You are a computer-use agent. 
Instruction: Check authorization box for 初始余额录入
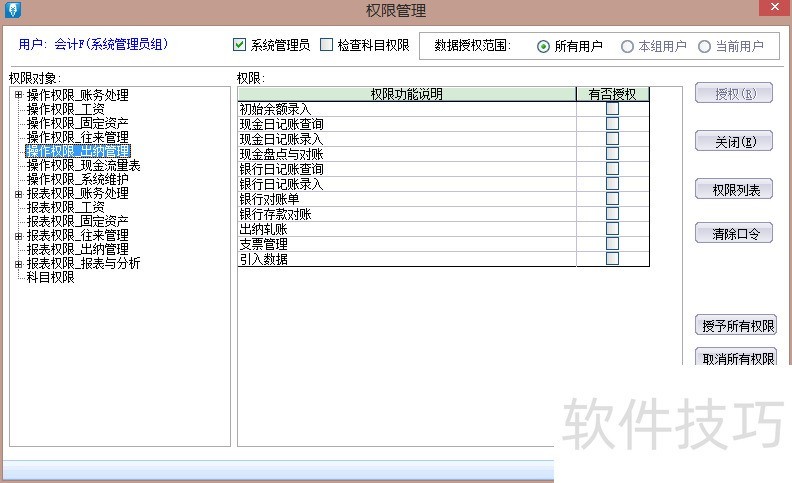(612, 109)
